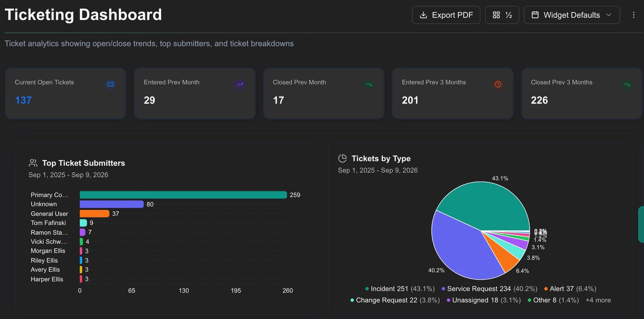Screen dimensions: 644x319
Task: Select the Harper Ellis row label
Action: click(x=47, y=279)
